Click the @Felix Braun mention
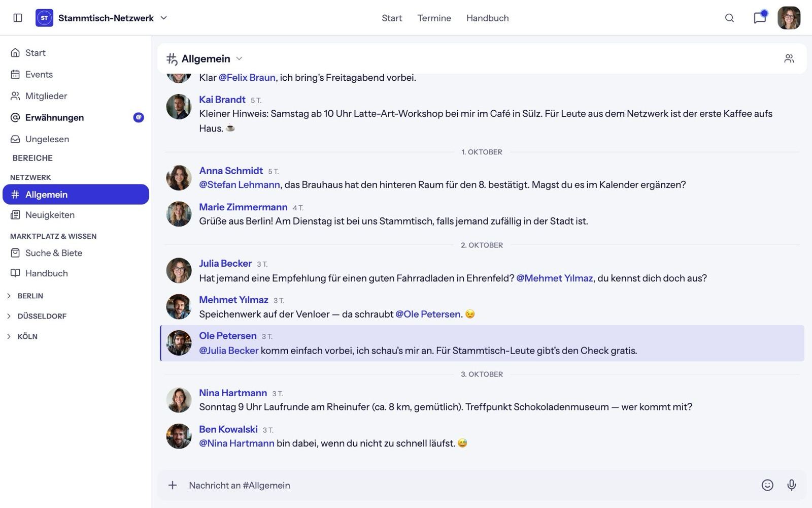The image size is (812, 508). pyautogui.click(x=247, y=77)
